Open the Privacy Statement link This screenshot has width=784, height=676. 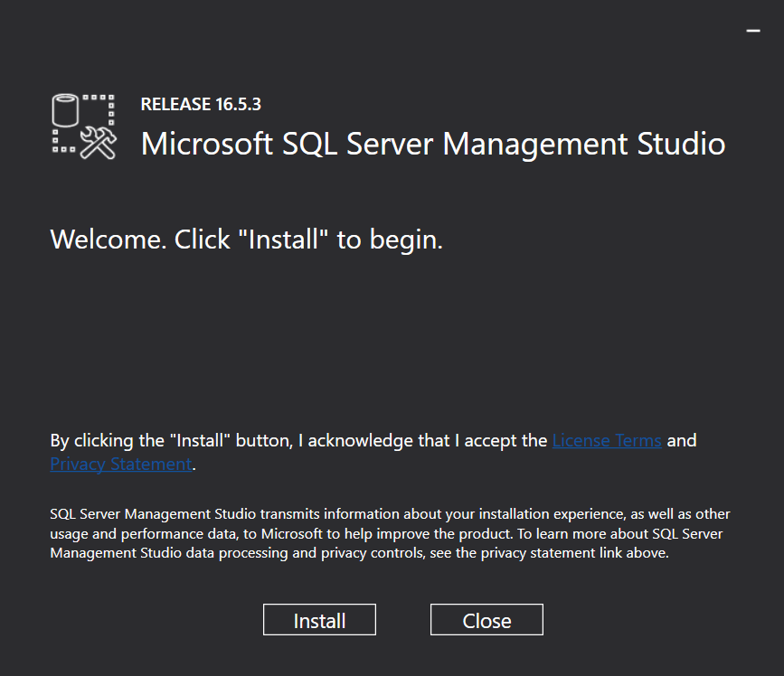[x=121, y=465]
